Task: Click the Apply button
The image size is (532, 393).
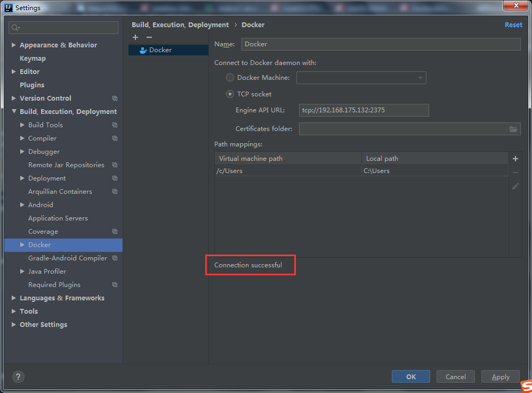Action: click(501, 376)
